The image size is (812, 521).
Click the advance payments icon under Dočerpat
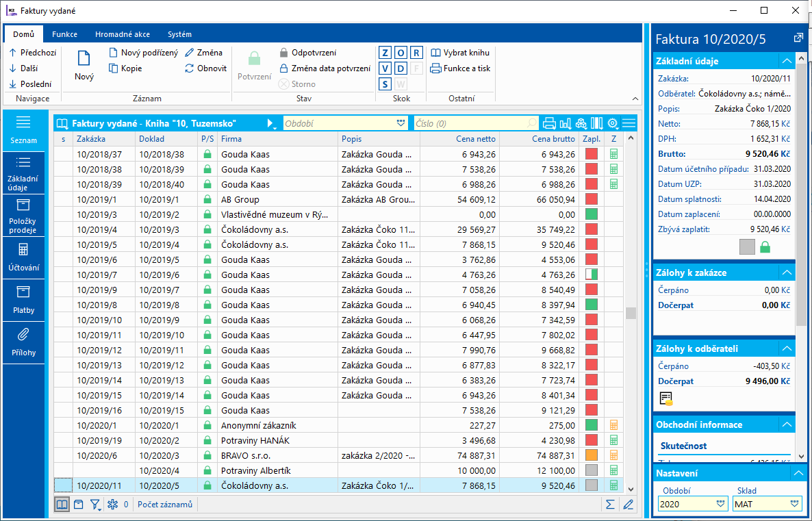666,398
